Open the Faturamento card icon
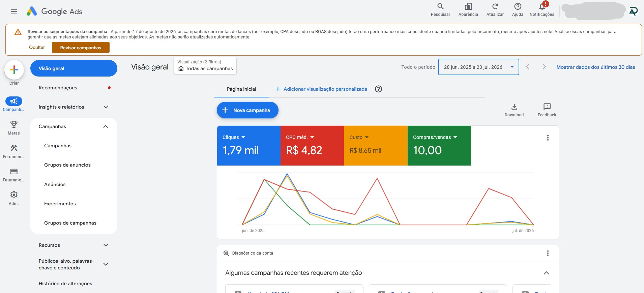Image resolution: width=644 pixels, height=293 pixels. point(14,171)
